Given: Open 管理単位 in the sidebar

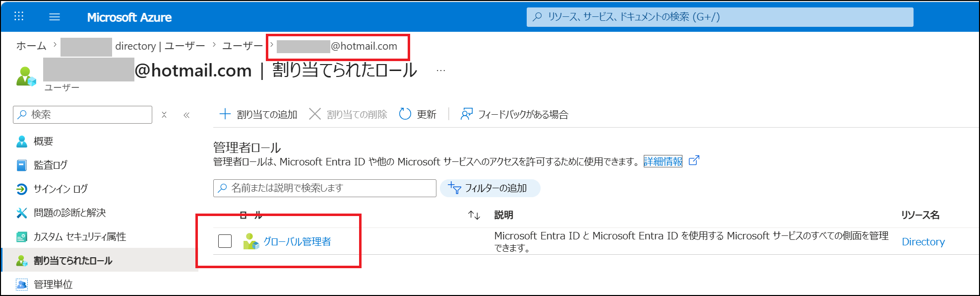Looking at the screenshot, I should 53,284.
